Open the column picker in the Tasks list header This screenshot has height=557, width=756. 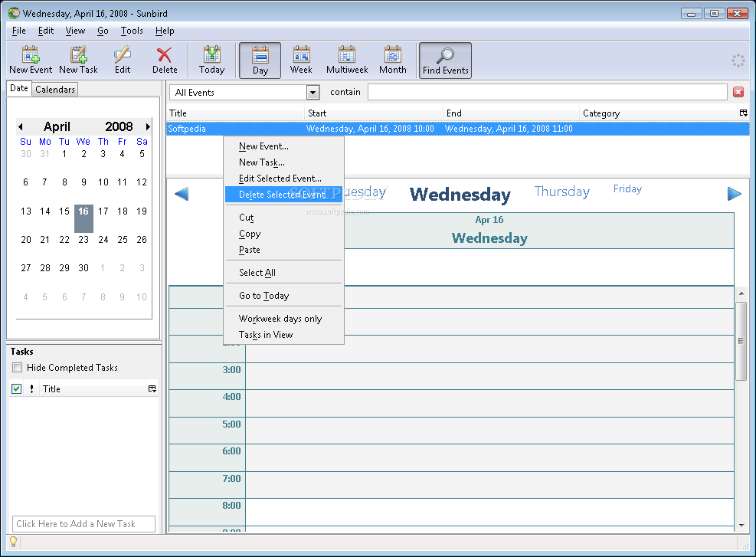click(x=152, y=388)
